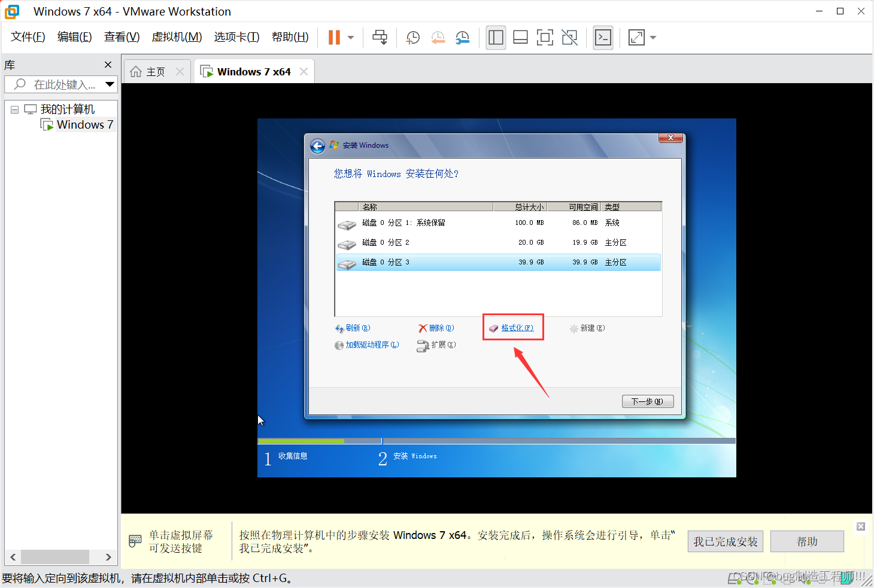The image size is (874, 588).
Task: Click the drive icon of 分区 2
Action: click(x=347, y=244)
